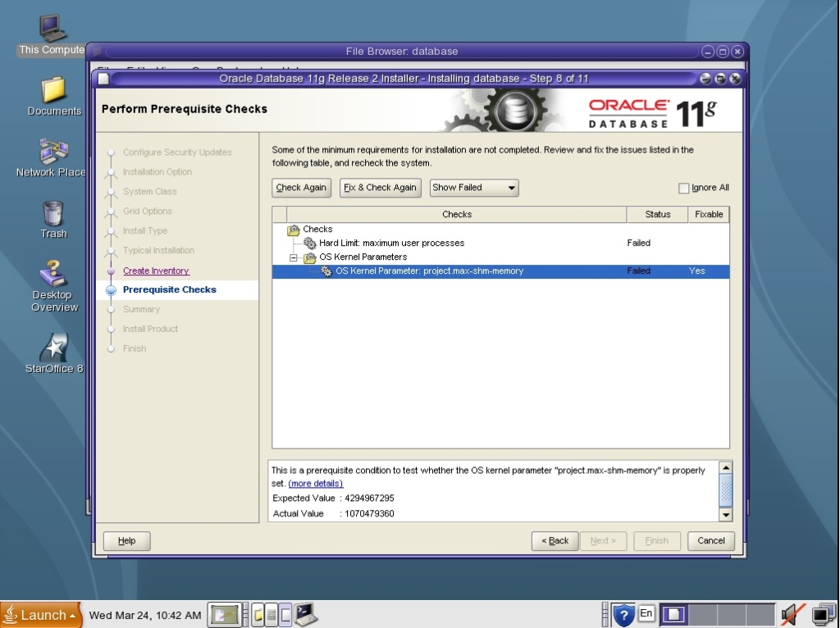Image resolution: width=840 pixels, height=628 pixels.
Task: Select first workspace in workspace switcher
Action: click(674, 615)
